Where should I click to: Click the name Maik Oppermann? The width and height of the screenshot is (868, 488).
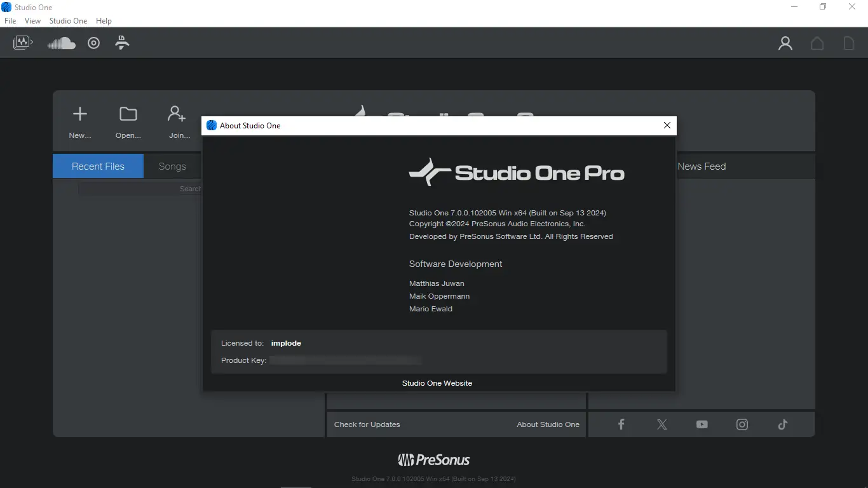[x=440, y=296]
